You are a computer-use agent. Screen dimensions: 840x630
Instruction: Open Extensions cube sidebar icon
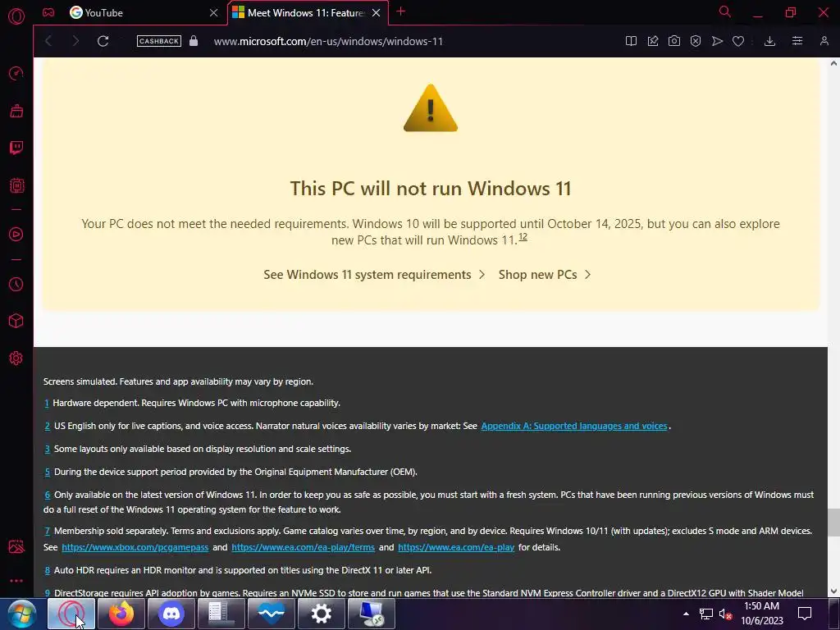(x=16, y=321)
